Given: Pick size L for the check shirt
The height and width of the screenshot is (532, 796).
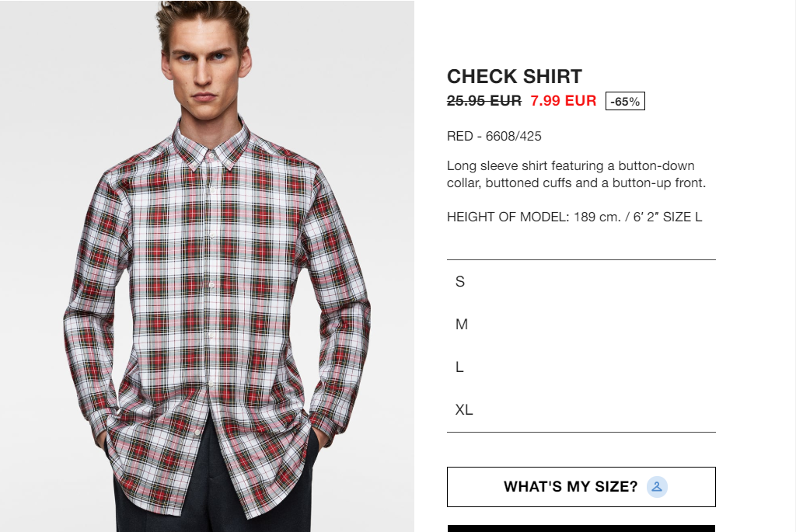Looking at the screenshot, I should pyautogui.click(x=581, y=367).
